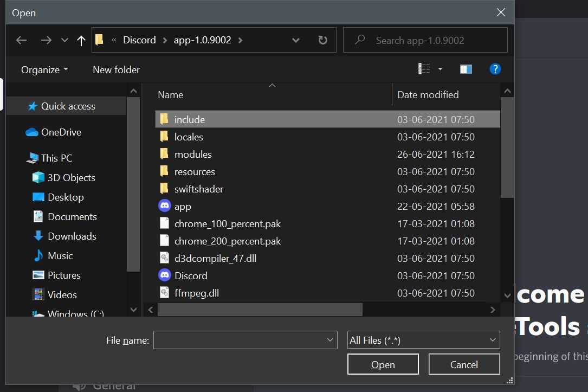Image resolution: width=588 pixels, height=392 pixels.
Task: Select Discord in the address breadcrumb
Action: 139,40
